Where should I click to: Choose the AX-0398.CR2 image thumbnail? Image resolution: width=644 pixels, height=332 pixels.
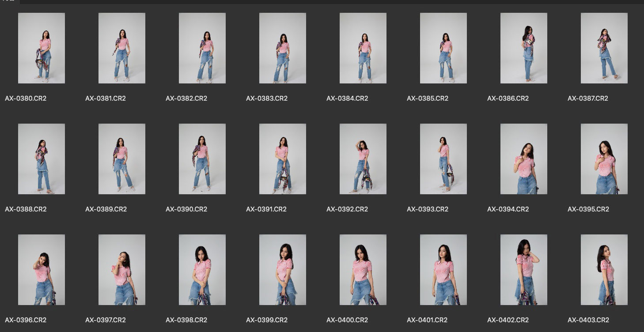point(202,270)
